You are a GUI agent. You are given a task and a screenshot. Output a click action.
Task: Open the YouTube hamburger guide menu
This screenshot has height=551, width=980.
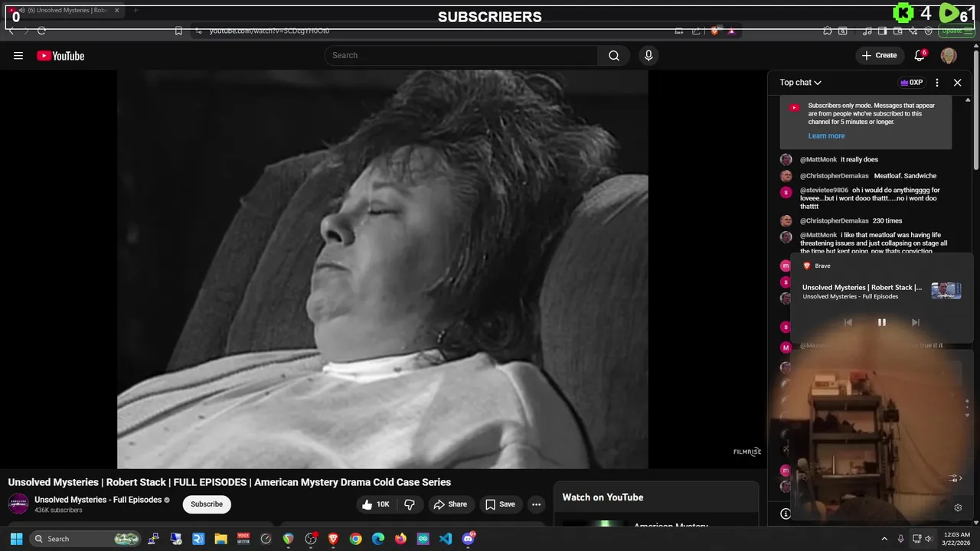tap(18, 56)
